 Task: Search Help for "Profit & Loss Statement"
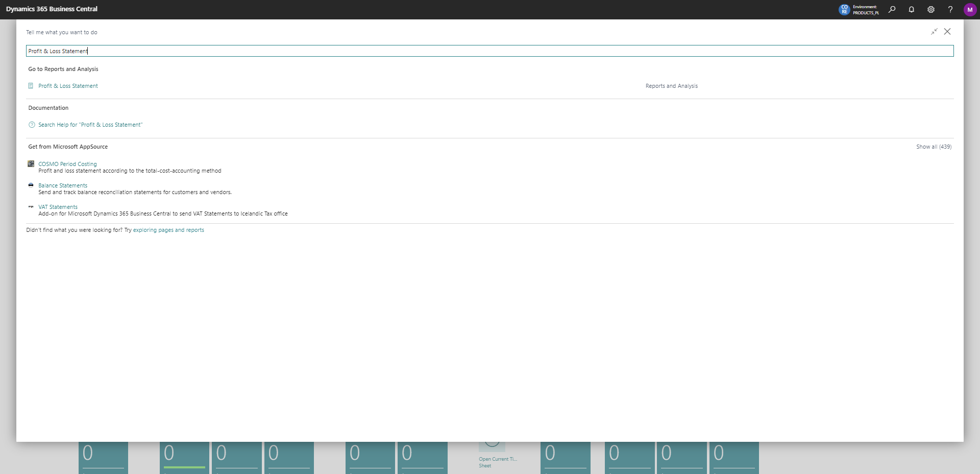click(x=90, y=125)
